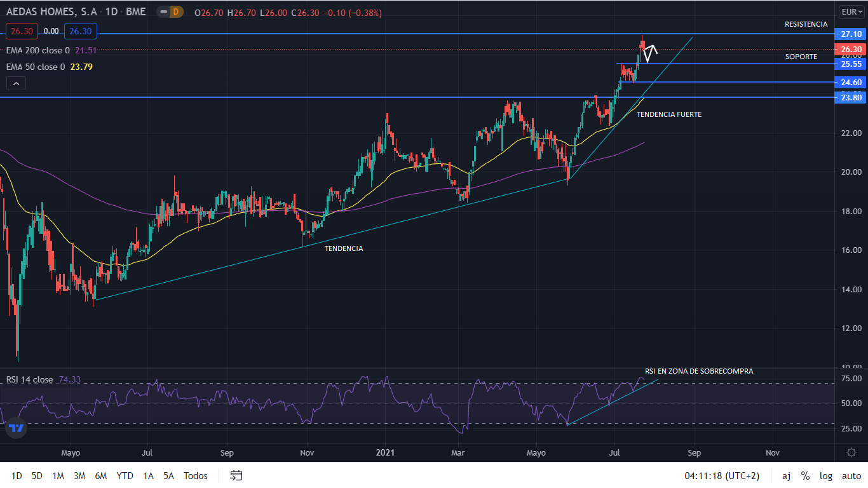Click the 27.10 resistance price label
The width and height of the screenshot is (868, 488).
[x=851, y=34]
